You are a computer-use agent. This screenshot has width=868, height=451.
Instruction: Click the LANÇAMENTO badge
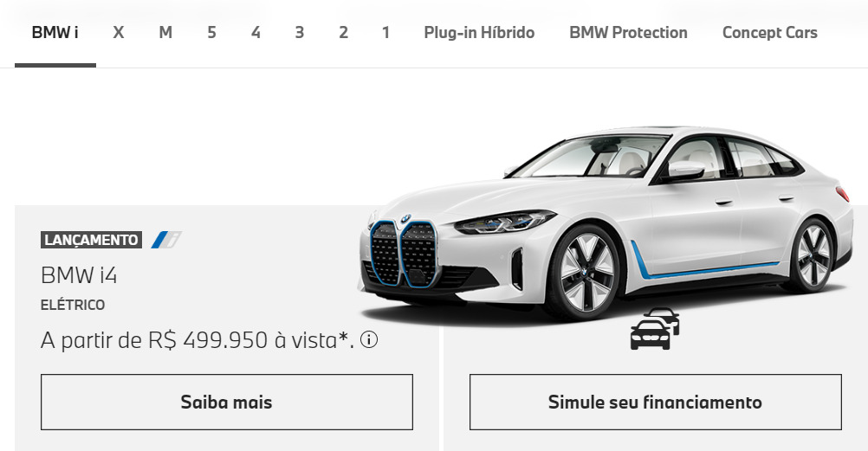tap(91, 240)
